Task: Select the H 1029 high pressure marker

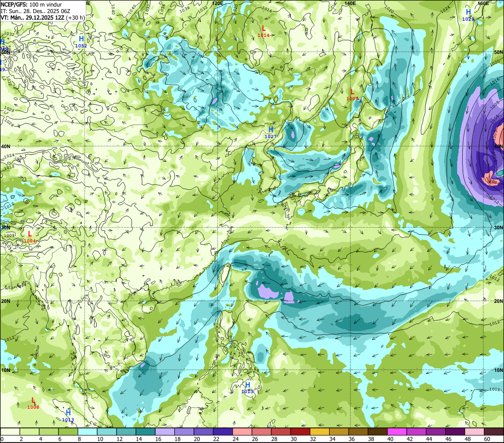Action: click(468, 15)
